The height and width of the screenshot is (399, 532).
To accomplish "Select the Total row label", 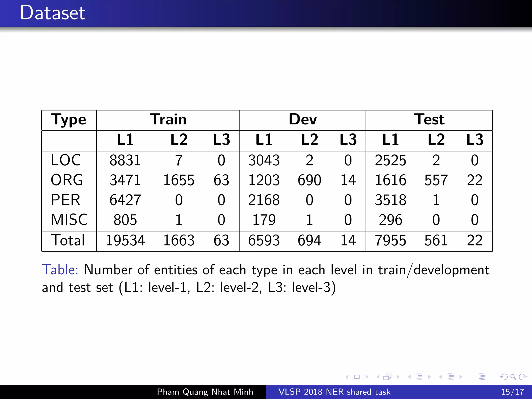I will click(68, 240).
